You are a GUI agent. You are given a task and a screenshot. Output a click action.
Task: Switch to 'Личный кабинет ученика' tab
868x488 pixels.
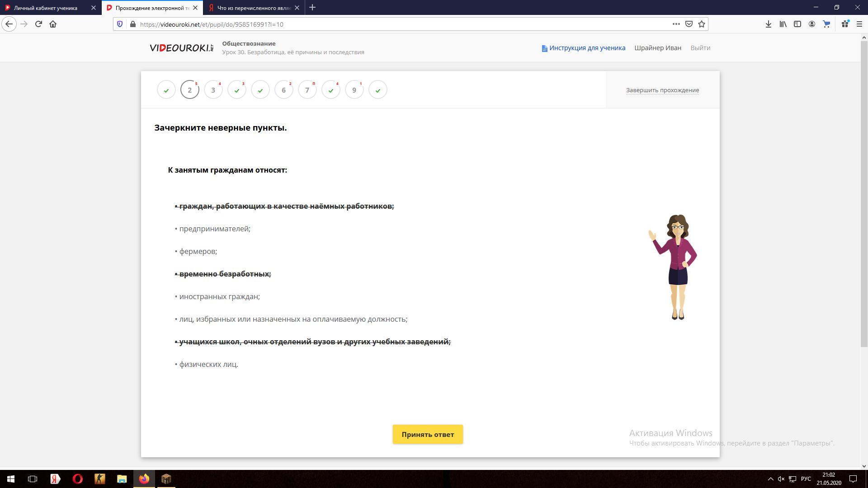pos(45,8)
